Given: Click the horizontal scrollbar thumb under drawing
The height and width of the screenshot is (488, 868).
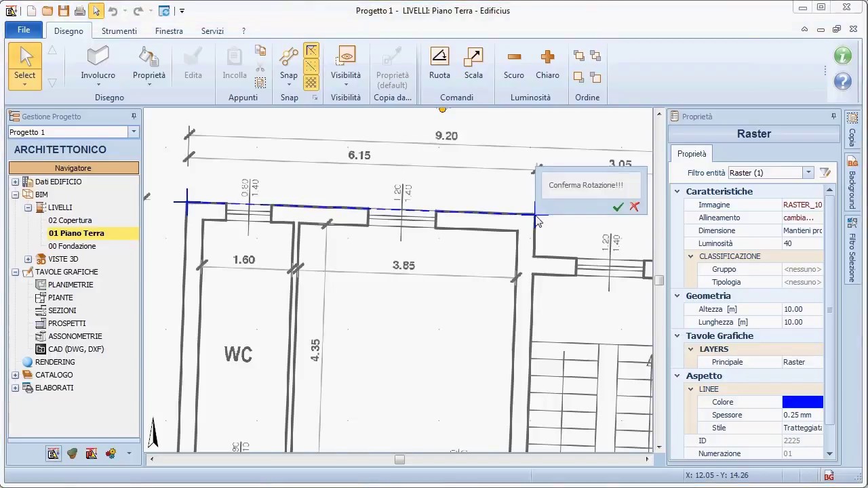Looking at the screenshot, I should [399, 460].
